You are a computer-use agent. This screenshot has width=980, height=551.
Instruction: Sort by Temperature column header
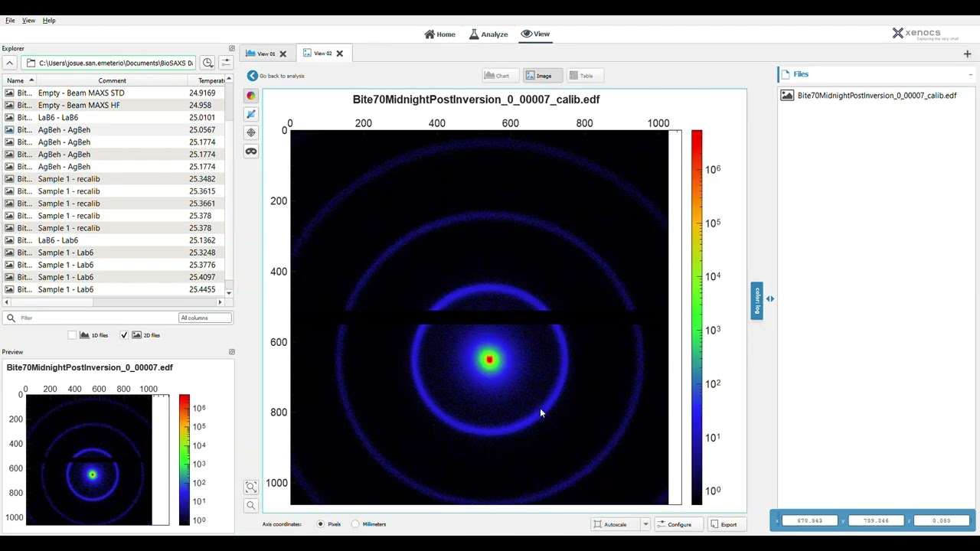pos(207,80)
